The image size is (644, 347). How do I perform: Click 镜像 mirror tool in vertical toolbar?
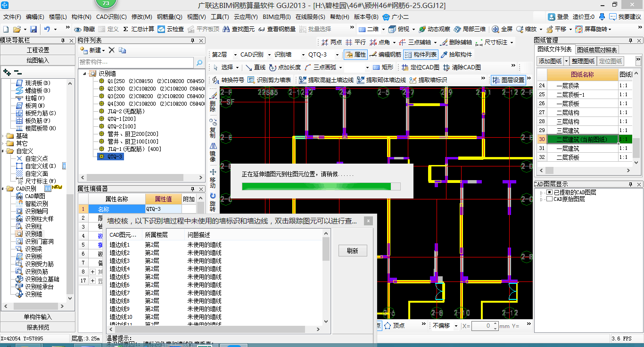(x=213, y=152)
